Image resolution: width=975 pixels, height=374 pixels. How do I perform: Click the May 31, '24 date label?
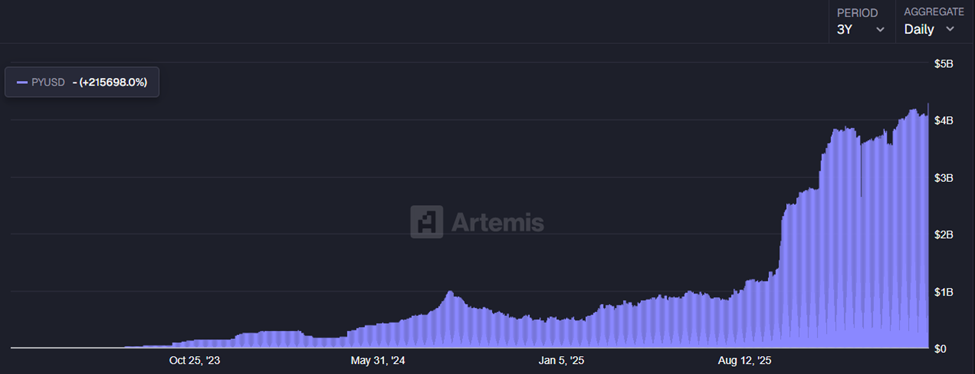tap(378, 360)
